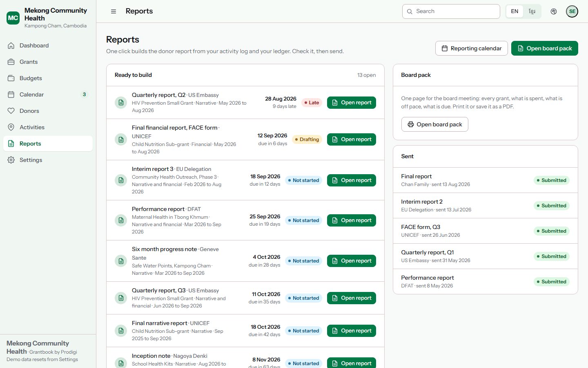Open sent Performance report DFAT entry
Image resolution: width=588 pixels, height=368 pixels.
[486, 282]
